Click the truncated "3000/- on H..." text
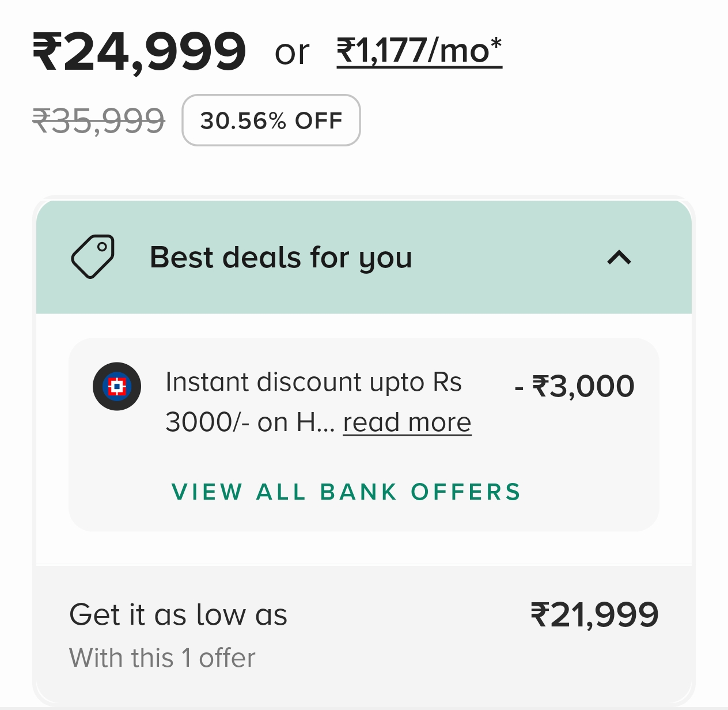The height and width of the screenshot is (710, 728). [250, 422]
